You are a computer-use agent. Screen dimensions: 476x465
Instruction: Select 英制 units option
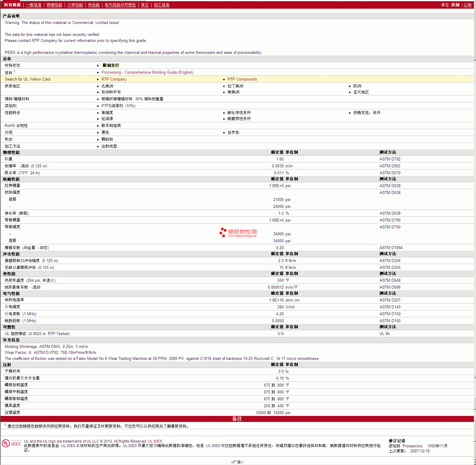click(455, 5)
